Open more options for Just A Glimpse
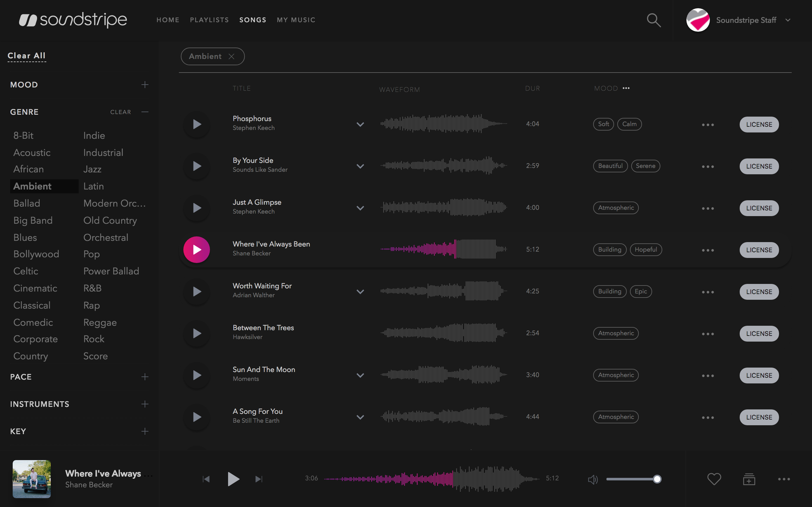Screen dimensions: 812x507 coord(708,208)
